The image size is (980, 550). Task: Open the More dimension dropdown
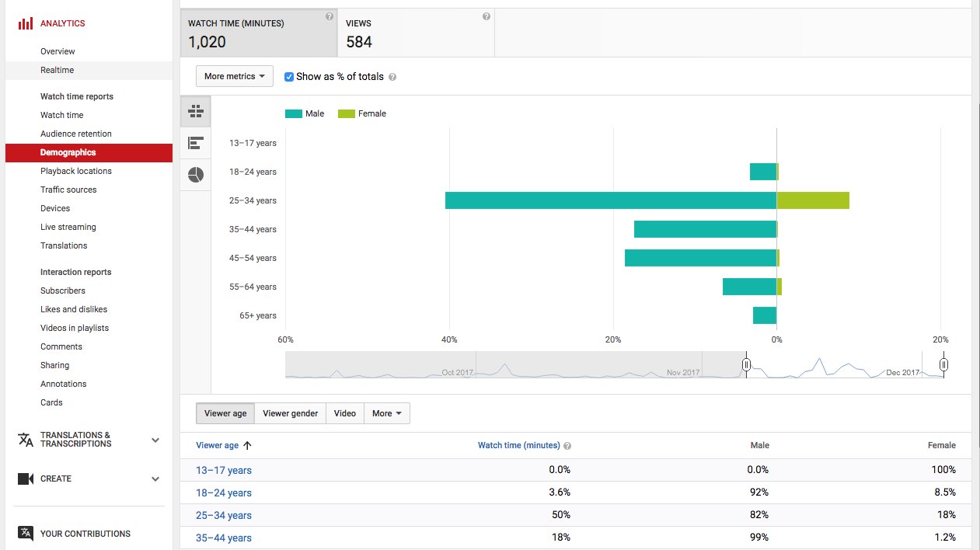387,413
